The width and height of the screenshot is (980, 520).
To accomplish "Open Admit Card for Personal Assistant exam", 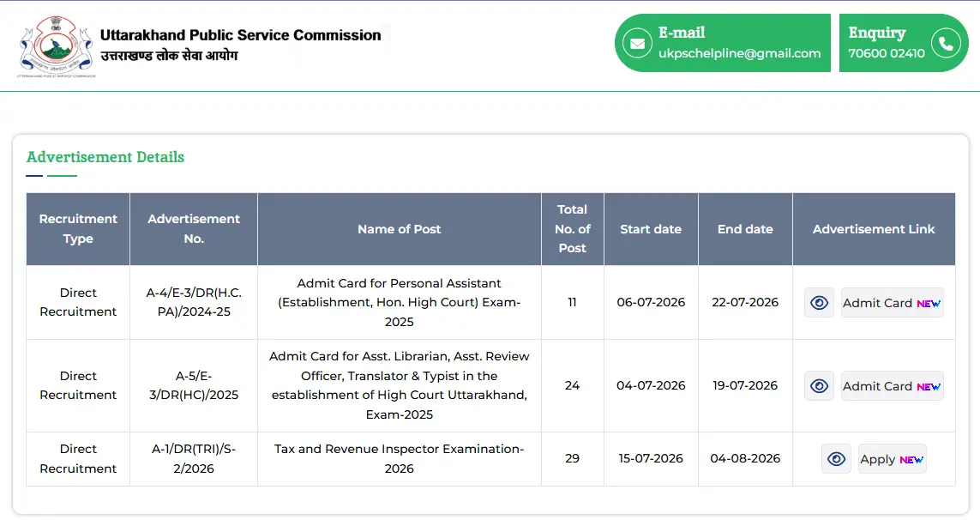I will [892, 303].
